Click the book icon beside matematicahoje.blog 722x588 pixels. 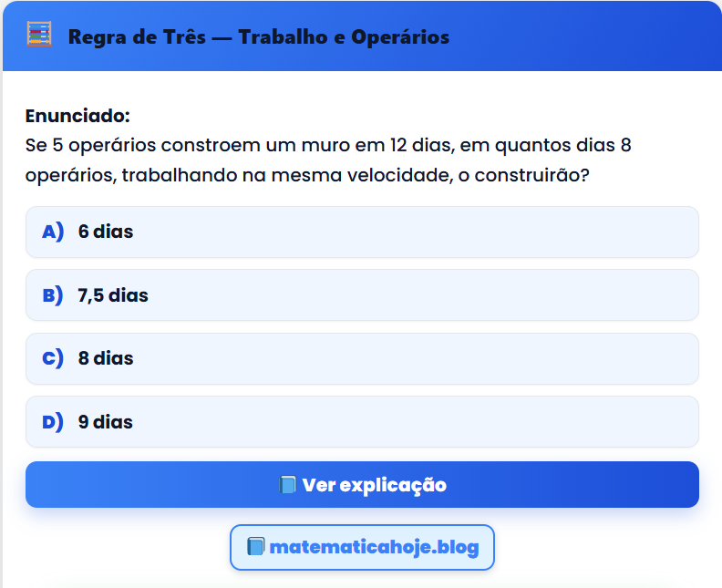[x=255, y=547]
